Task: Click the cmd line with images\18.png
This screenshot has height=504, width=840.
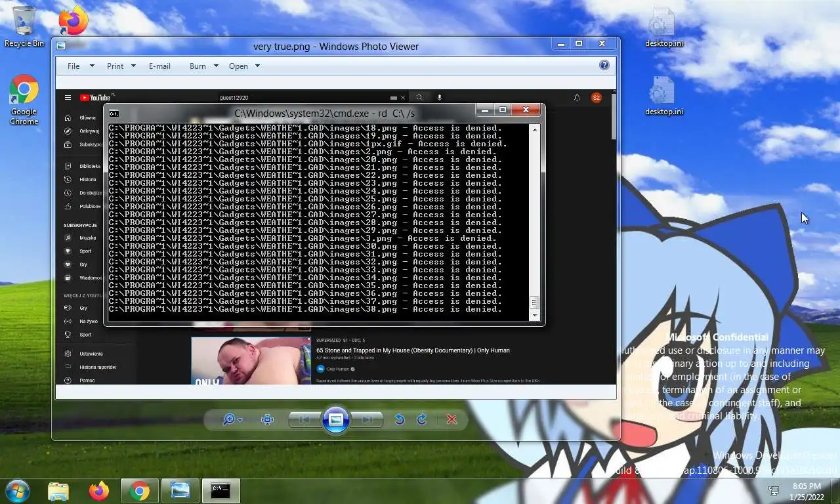Action: pyautogui.click(x=305, y=128)
